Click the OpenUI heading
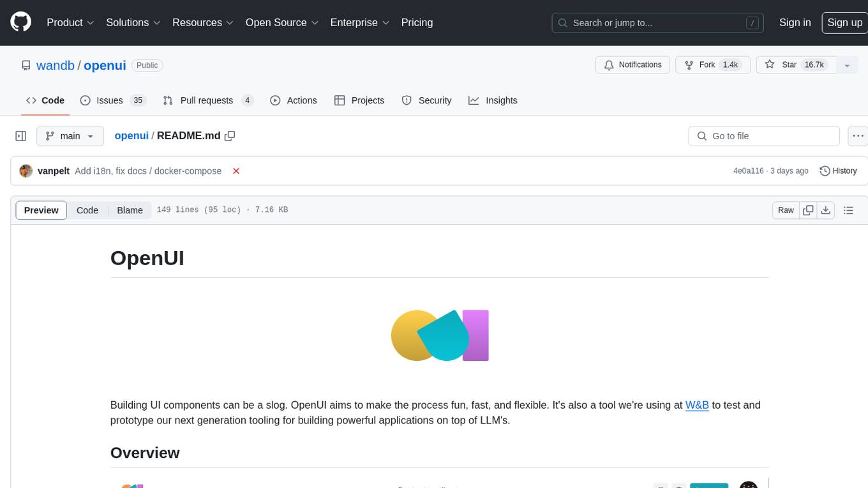This screenshot has height=488, width=868. tap(147, 258)
